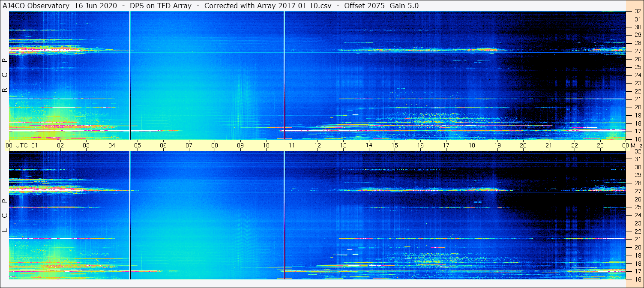The width and height of the screenshot is (644, 288).
Task: Click the '21' hour tick on time axis
Action: pos(549,145)
